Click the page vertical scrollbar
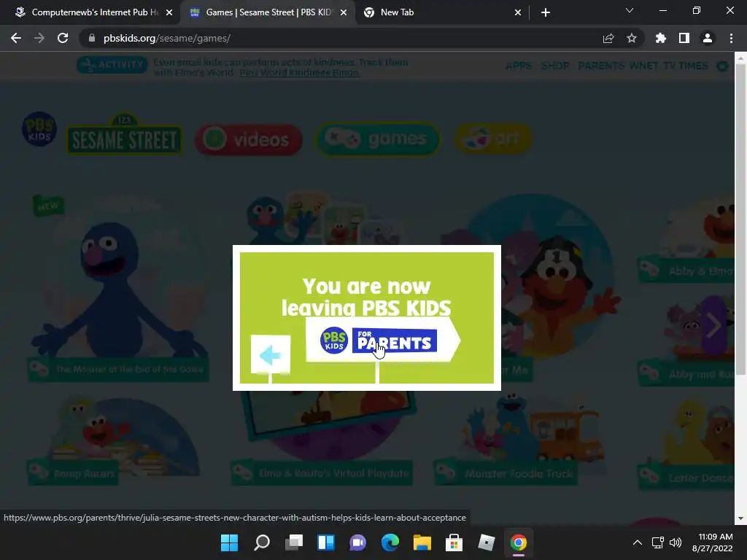 click(x=740, y=219)
